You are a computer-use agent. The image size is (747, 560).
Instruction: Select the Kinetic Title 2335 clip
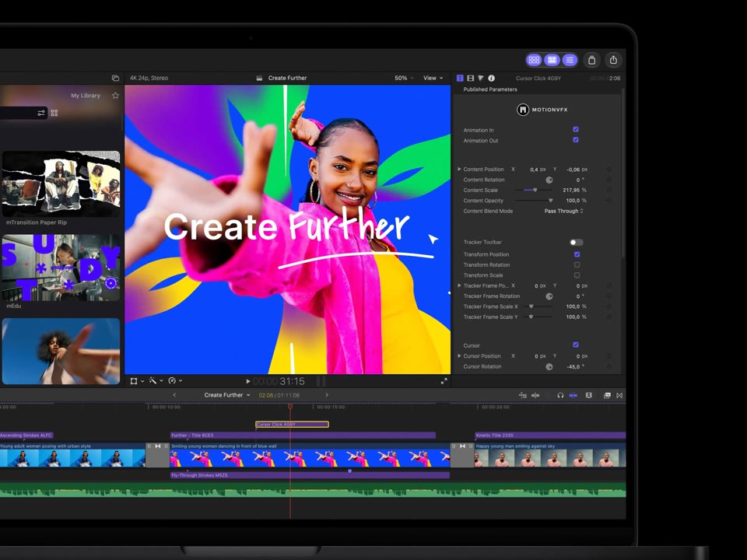(x=550, y=436)
